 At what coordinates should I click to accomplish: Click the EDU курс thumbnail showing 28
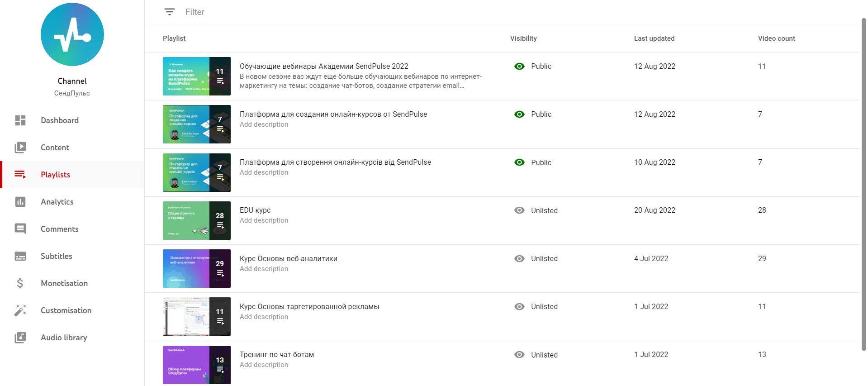point(197,220)
